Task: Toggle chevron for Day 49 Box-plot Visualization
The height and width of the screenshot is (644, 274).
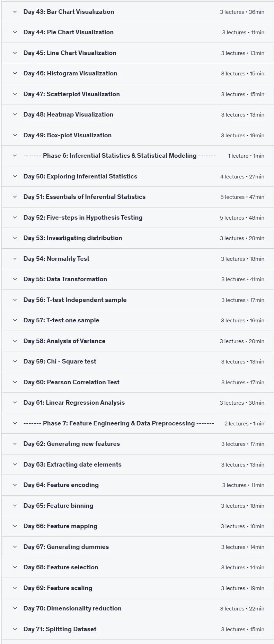Action: [x=15, y=135]
